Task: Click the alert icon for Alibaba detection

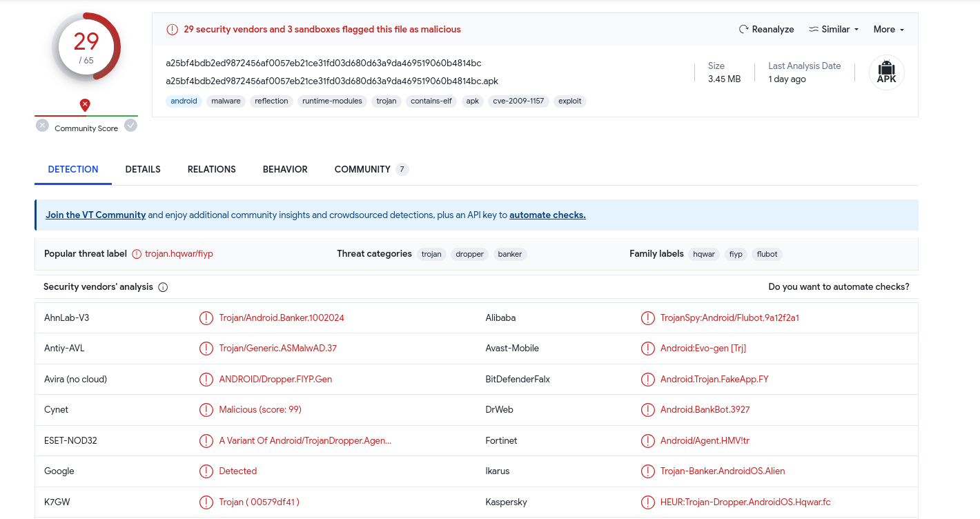Action: tap(647, 318)
